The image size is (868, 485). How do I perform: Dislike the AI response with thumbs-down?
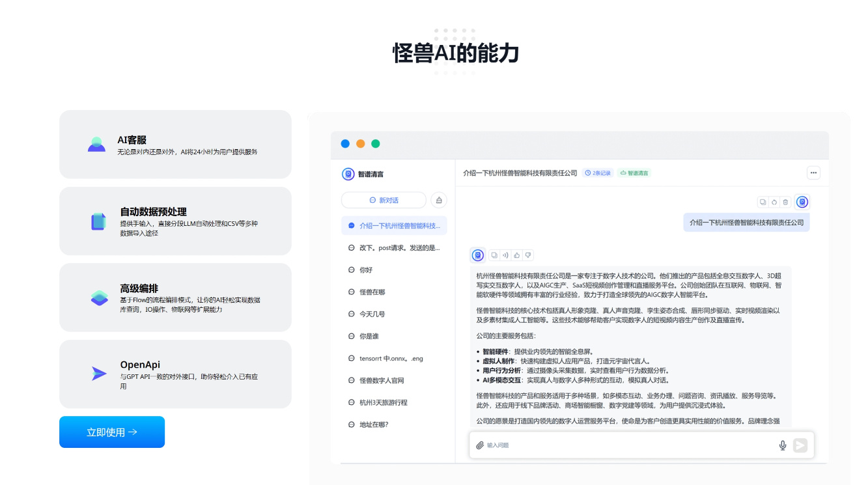tap(528, 255)
